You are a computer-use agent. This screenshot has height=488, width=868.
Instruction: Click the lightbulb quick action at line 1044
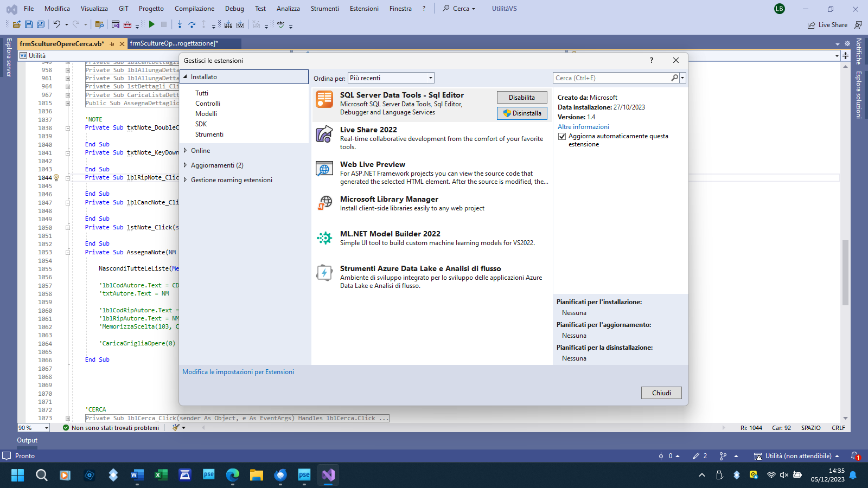coord(56,177)
